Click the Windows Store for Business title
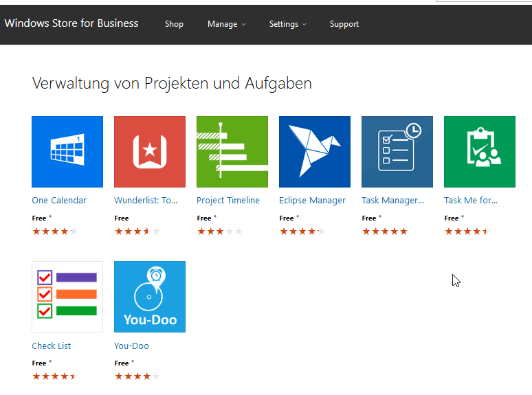The height and width of the screenshot is (395, 532). pos(71,23)
